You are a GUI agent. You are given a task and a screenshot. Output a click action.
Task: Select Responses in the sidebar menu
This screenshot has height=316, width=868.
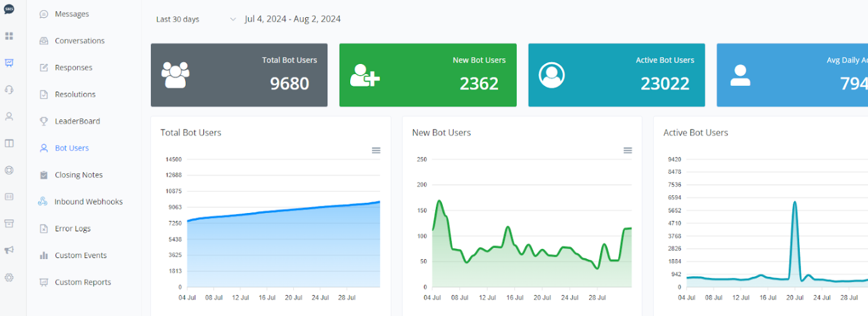pyautogui.click(x=73, y=68)
